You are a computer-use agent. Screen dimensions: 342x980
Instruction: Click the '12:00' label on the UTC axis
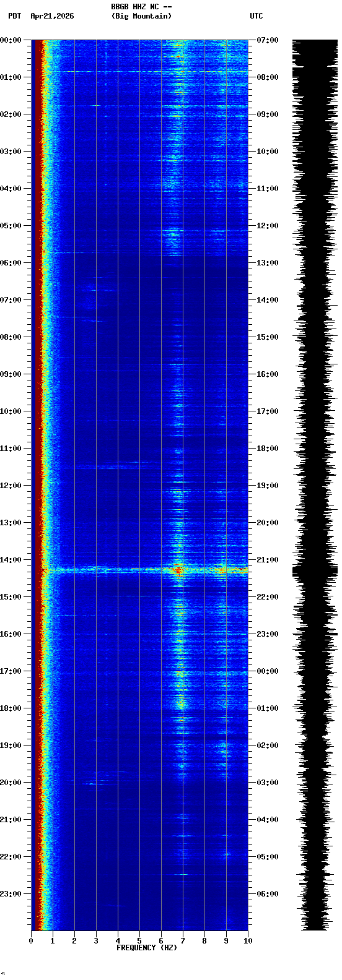267,226
